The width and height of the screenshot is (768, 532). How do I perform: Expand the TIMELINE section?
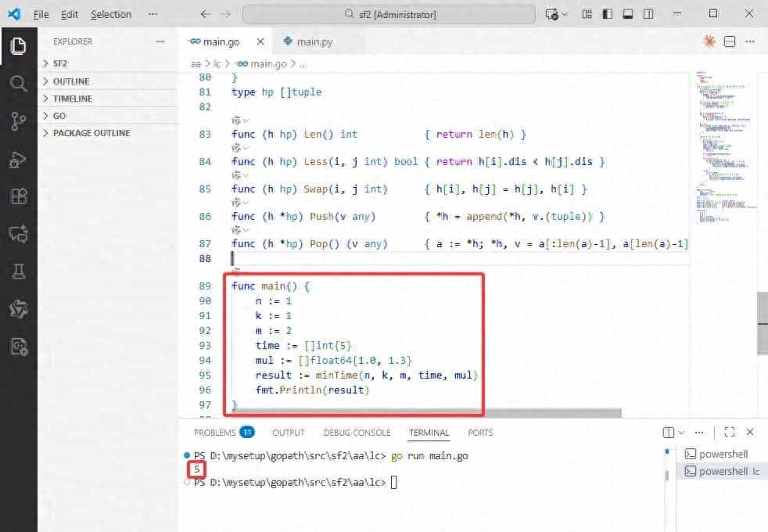coord(108,99)
